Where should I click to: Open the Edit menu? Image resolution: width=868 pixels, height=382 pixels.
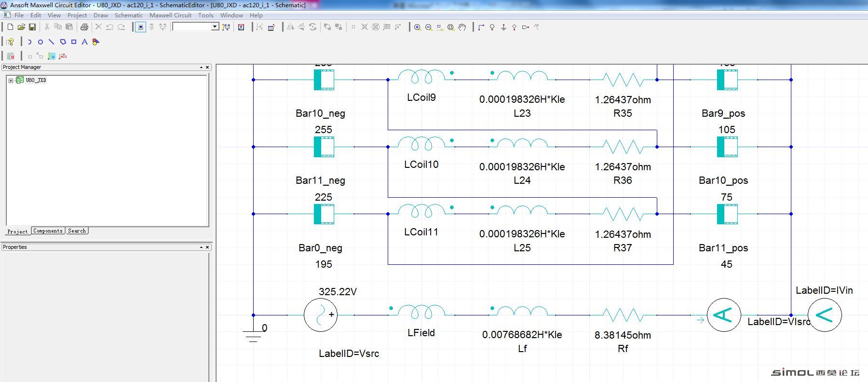tap(36, 15)
